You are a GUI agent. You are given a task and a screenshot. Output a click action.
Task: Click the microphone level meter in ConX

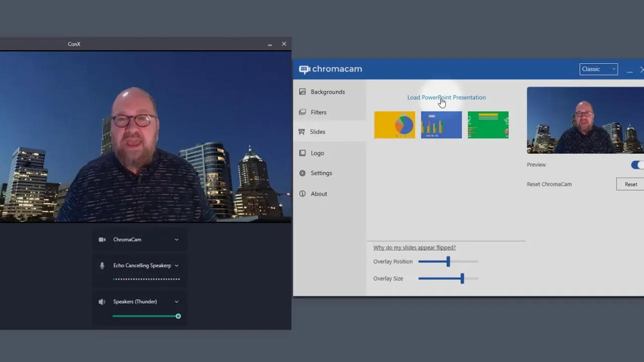pyautogui.click(x=146, y=279)
